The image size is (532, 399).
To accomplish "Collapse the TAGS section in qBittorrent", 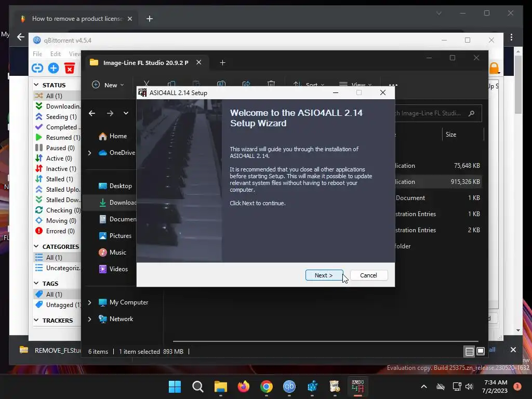I will 37,283.
